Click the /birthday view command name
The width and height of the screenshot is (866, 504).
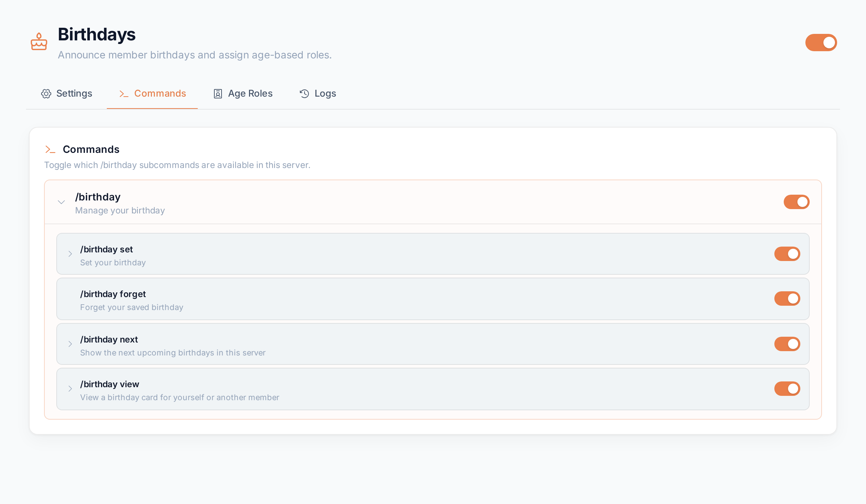coord(110,384)
